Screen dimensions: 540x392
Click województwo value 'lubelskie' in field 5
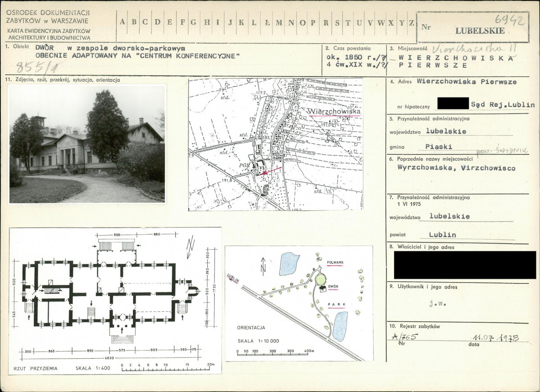click(x=446, y=131)
